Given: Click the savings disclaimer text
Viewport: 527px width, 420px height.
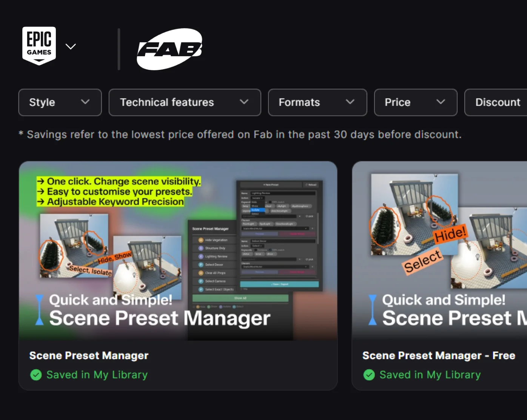Looking at the screenshot, I should pyautogui.click(x=240, y=134).
